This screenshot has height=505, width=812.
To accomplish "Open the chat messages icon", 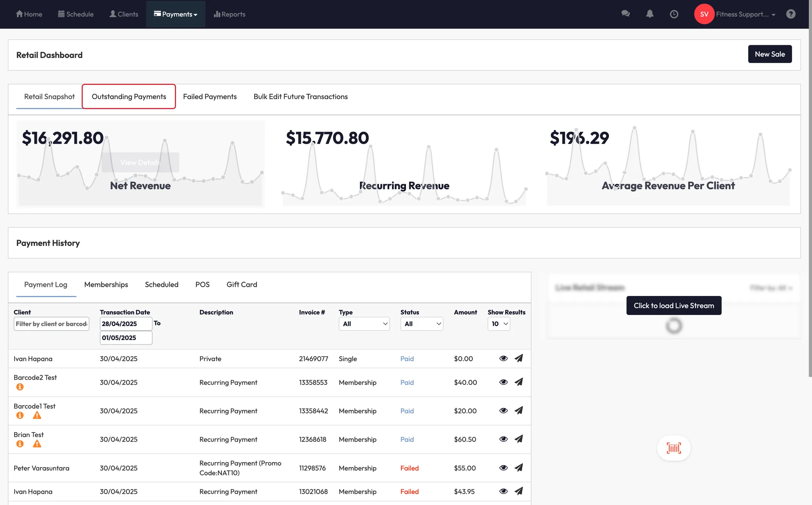I will coord(625,14).
